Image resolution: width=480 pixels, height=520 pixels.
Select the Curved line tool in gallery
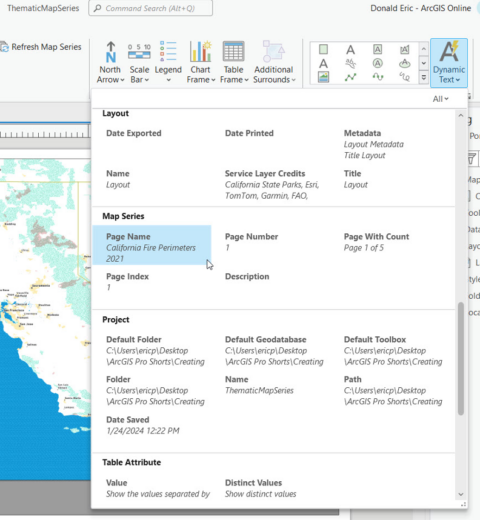[x=377, y=77]
